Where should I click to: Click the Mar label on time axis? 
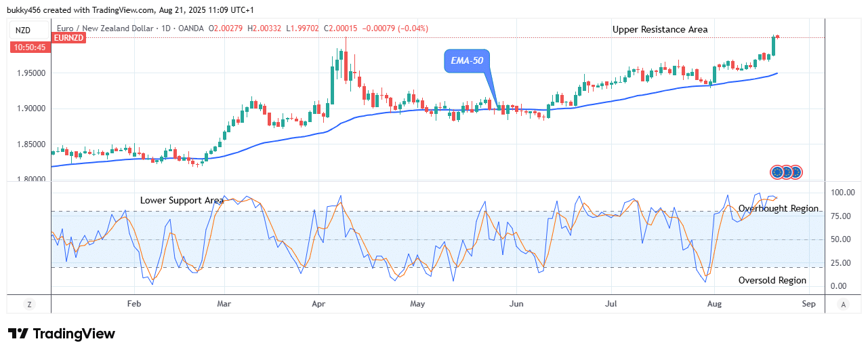224,304
